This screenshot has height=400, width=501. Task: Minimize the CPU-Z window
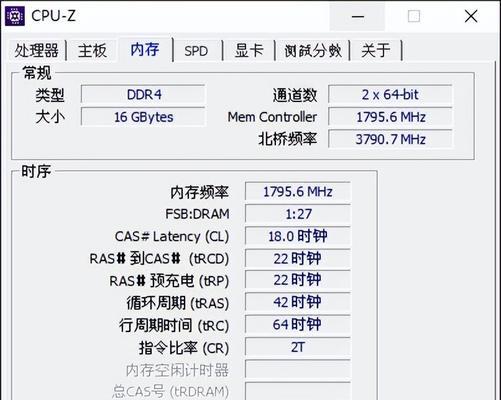[358, 16]
